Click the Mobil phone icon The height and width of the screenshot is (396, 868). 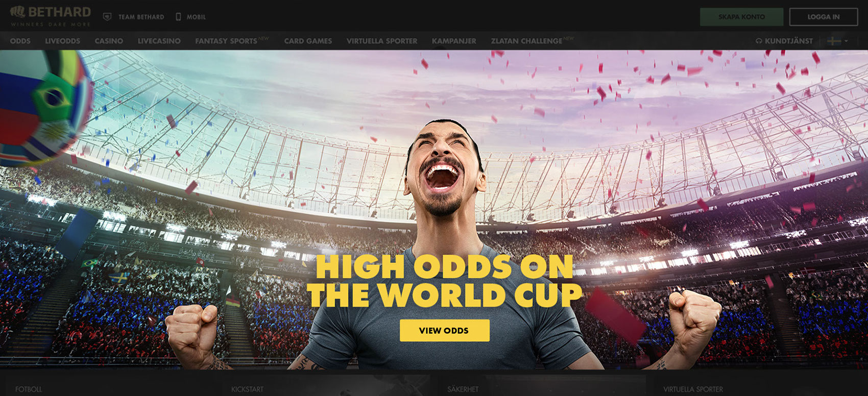178,17
